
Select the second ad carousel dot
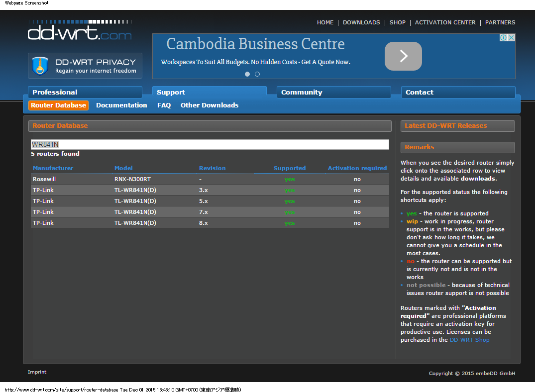(257, 74)
